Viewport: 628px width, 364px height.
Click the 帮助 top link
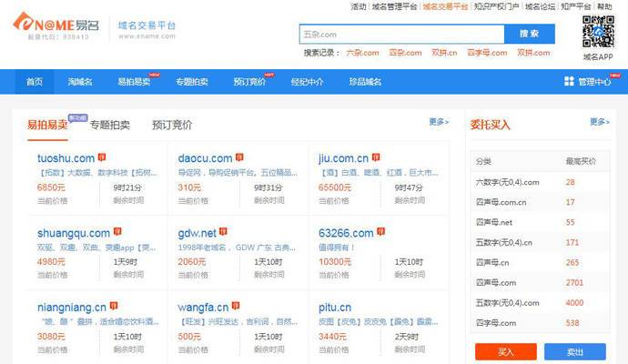click(x=604, y=6)
